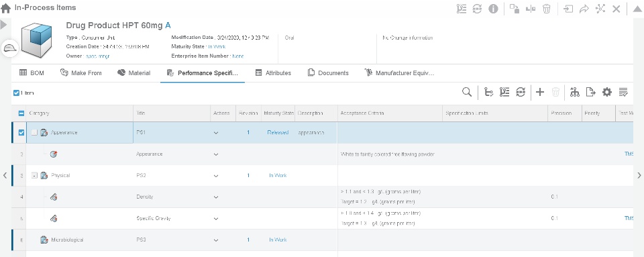Click the left side collapse arrow

(x=5, y=175)
